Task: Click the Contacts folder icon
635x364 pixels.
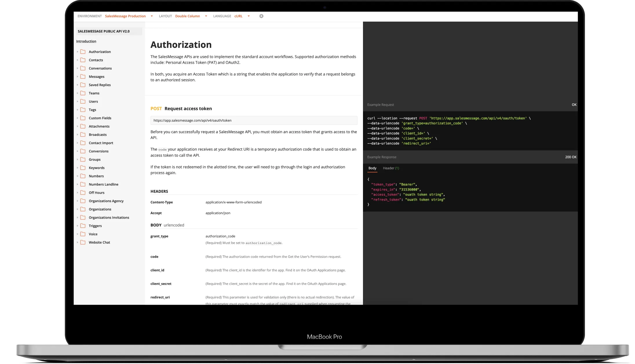Action: click(x=83, y=60)
